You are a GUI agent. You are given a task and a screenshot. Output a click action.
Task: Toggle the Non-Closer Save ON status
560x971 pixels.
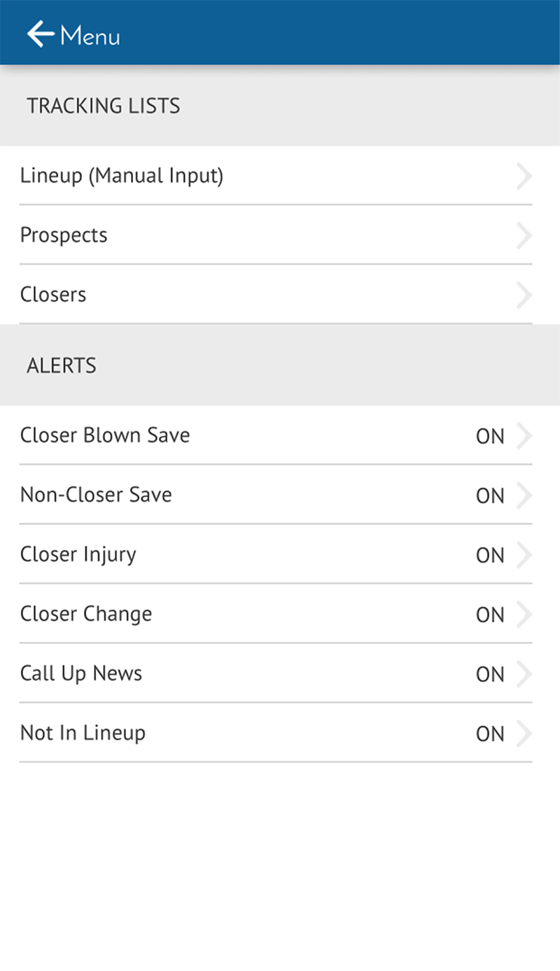(490, 496)
